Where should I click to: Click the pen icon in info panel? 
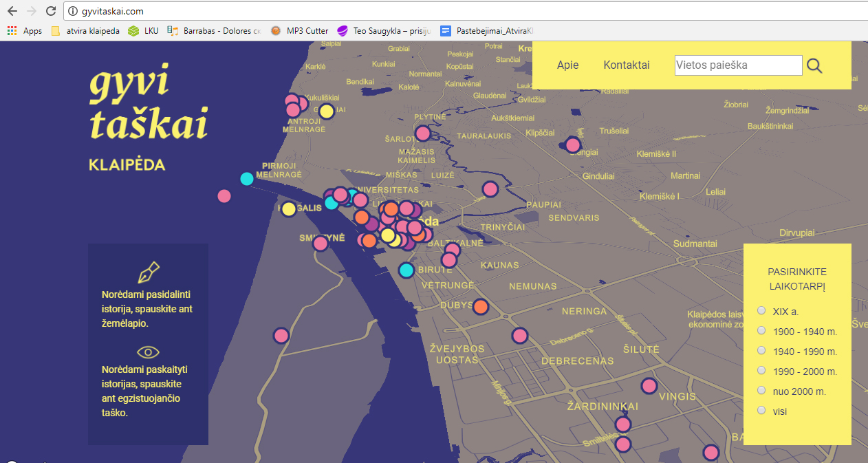(148, 272)
